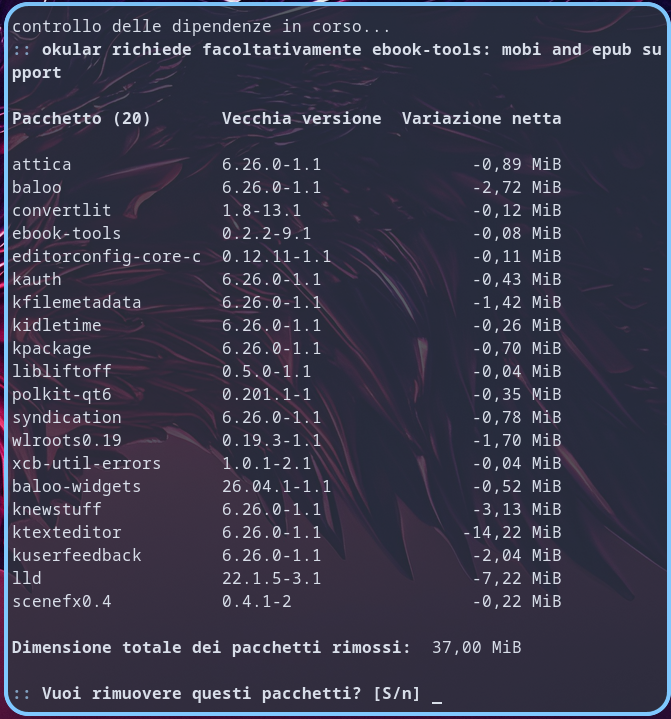This screenshot has height=719, width=671.
Task: Select the ktexteditor package name
Action: point(67,532)
